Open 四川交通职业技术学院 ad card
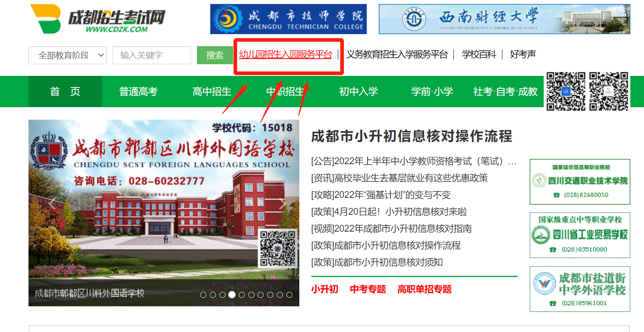Screen dimensions: 644x332 (x=580, y=182)
